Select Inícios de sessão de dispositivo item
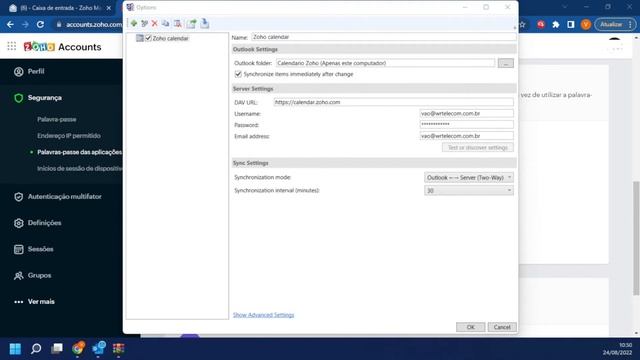The width and height of the screenshot is (640, 360). click(79, 169)
